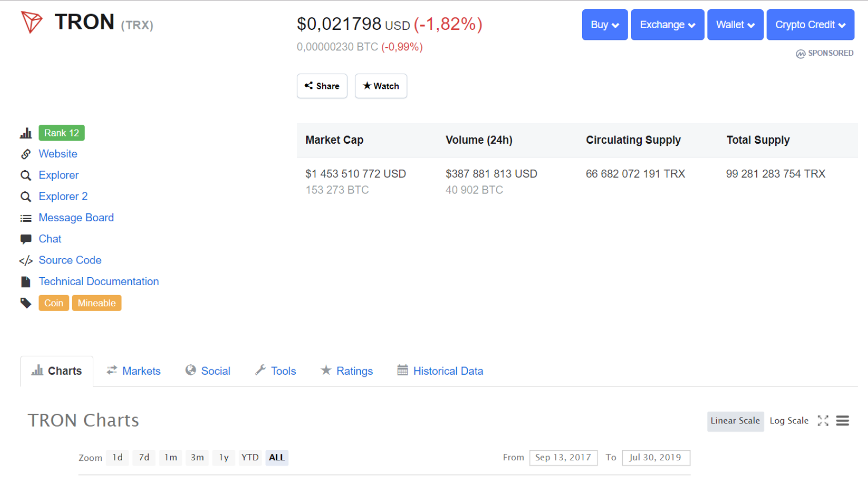Set chart zoom to 1d

click(x=118, y=458)
